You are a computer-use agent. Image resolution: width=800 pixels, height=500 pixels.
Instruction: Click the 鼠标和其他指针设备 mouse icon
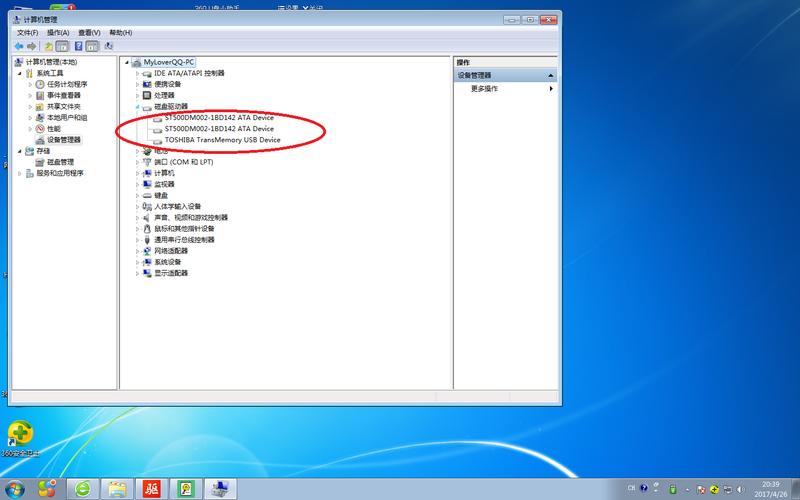147,229
